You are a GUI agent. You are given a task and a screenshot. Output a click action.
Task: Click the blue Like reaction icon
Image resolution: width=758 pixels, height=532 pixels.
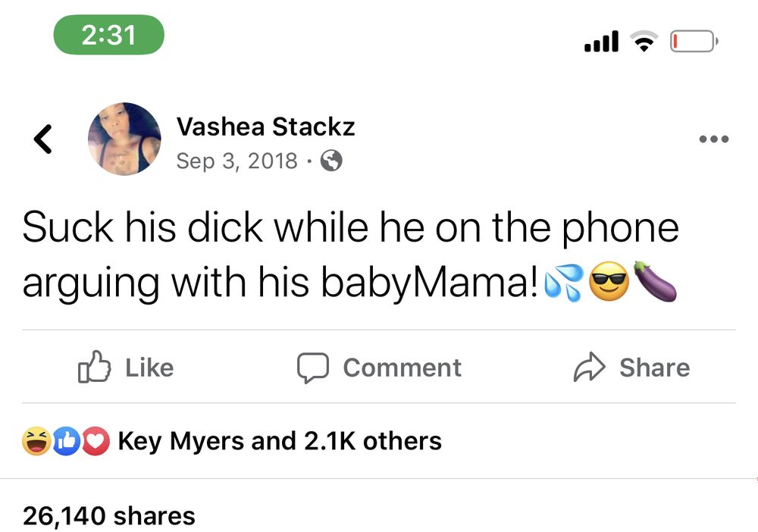tap(66, 441)
